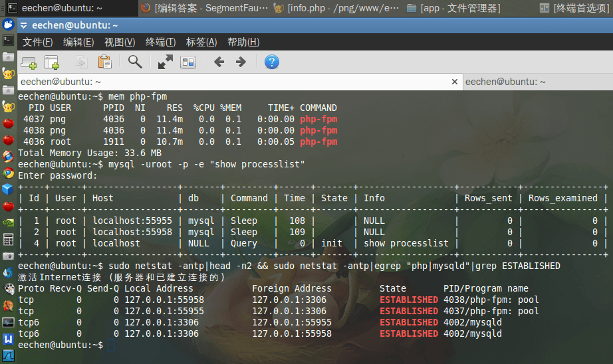Image resolution: width=613 pixels, height=364 pixels.
Task: Click the Paste clipboard toolbar icon
Action: [105, 62]
